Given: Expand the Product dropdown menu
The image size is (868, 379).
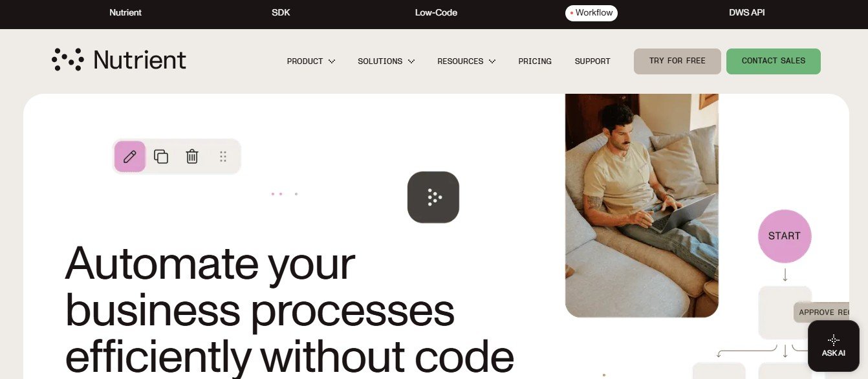Looking at the screenshot, I should tap(311, 61).
